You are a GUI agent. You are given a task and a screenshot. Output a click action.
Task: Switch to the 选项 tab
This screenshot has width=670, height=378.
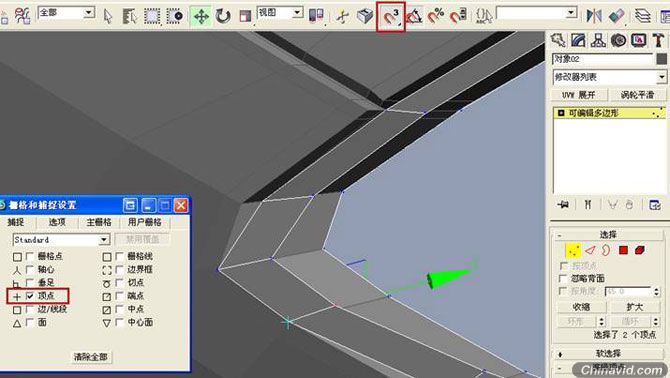(x=57, y=222)
